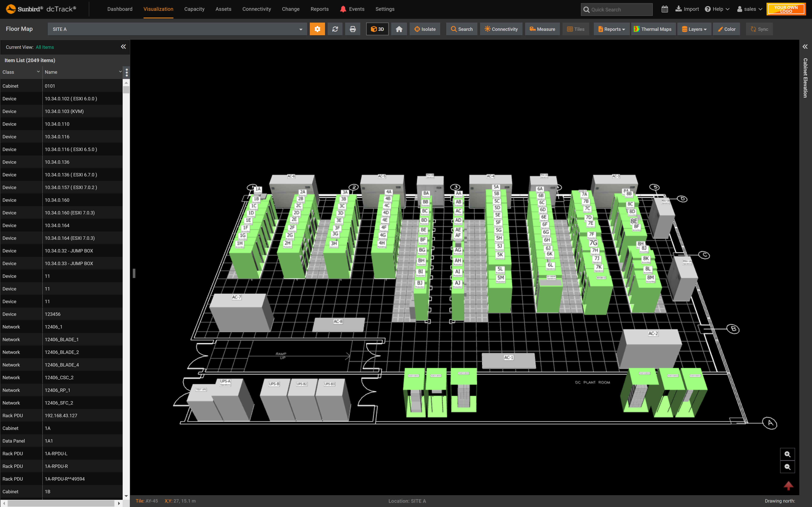
Task: Click the home navigation button
Action: pyautogui.click(x=399, y=29)
